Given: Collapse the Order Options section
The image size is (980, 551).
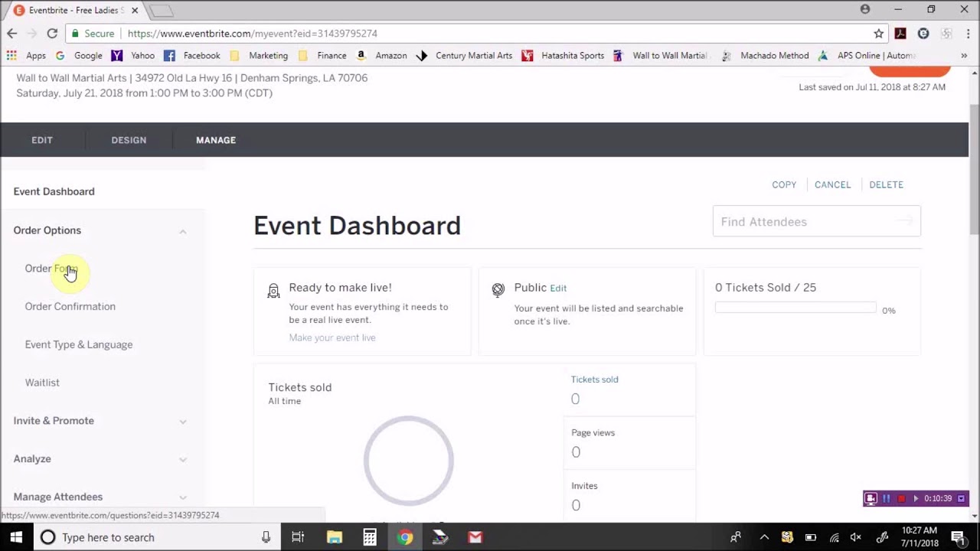Looking at the screenshot, I should click(183, 231).
